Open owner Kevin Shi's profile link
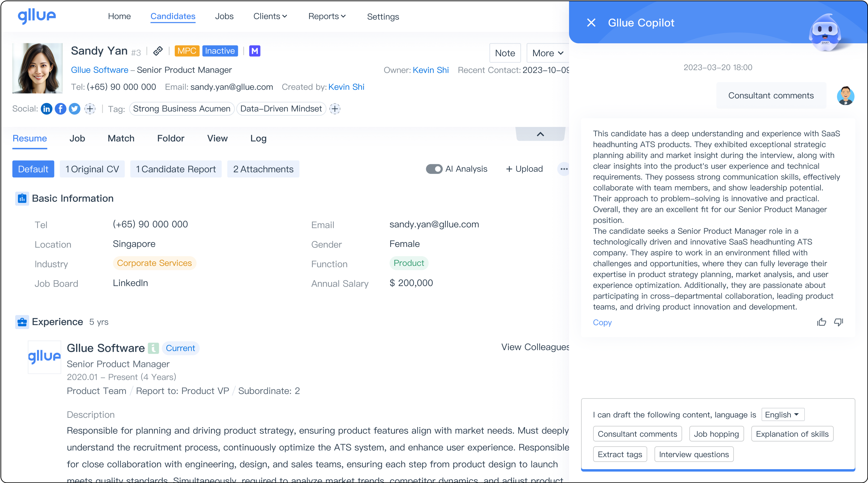This screenshot has width=868, height=483. coord(431,70)
